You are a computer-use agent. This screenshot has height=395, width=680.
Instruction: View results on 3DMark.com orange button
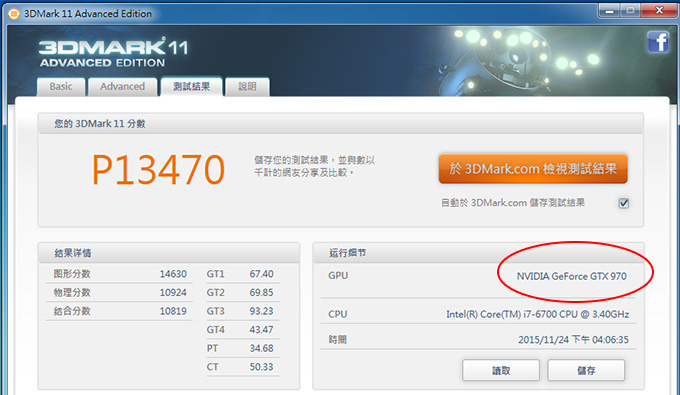click(x=533, y=169)
